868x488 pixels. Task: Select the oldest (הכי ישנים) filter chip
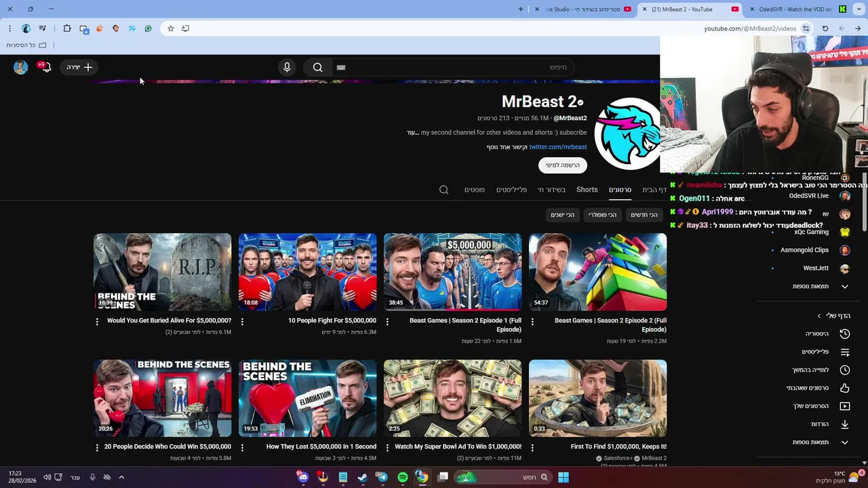point(562,215)
